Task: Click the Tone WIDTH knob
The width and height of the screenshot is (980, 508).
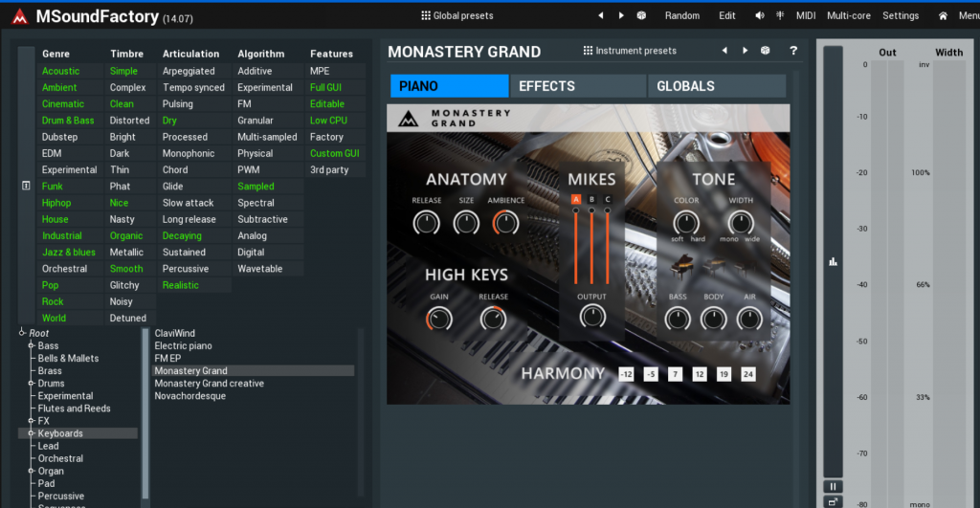Action: point(741,223)
